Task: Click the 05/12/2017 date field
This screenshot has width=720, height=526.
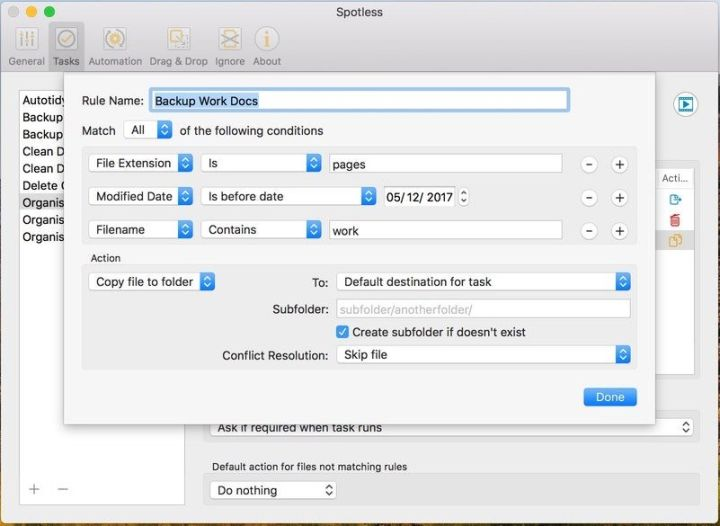Action: pyautogui.click(x=420, y=197)
